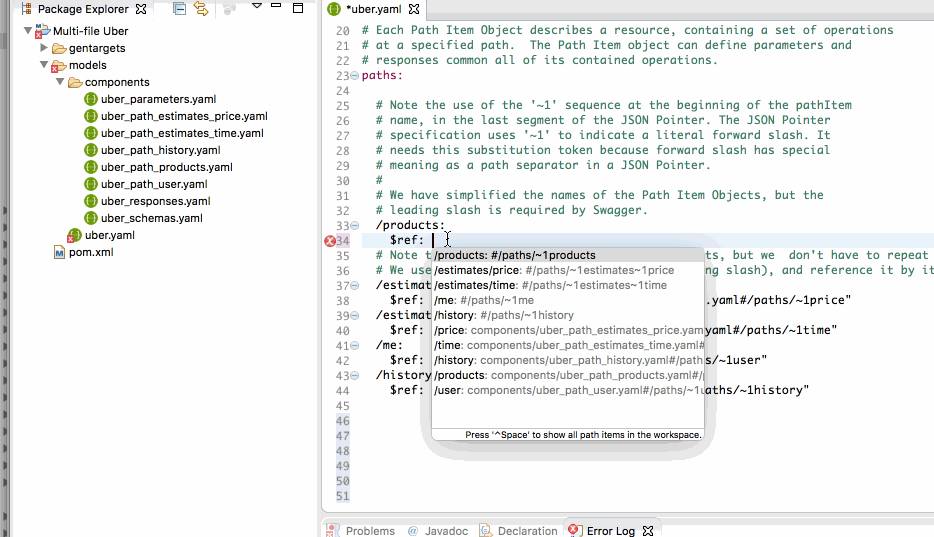This screenshot has width=934, height=537.
Task: Close the Package Explorer view
Action: coord(141,9)
